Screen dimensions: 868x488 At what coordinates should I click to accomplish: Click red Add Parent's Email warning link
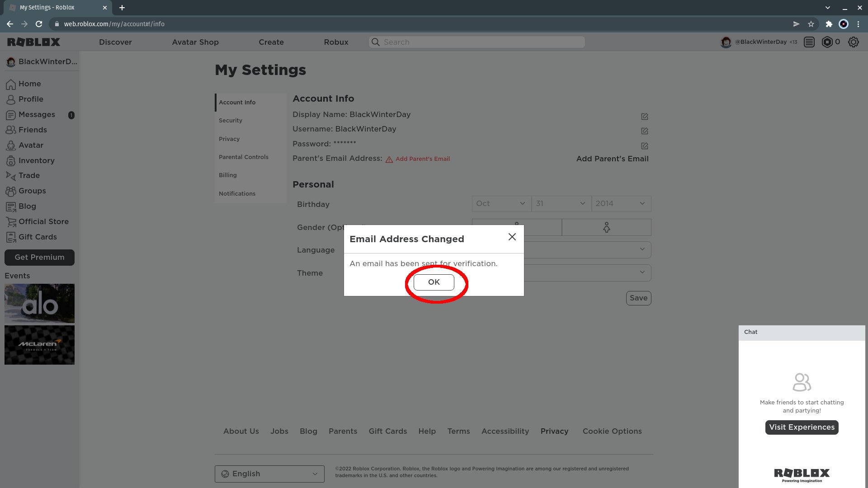click(422, 159)
